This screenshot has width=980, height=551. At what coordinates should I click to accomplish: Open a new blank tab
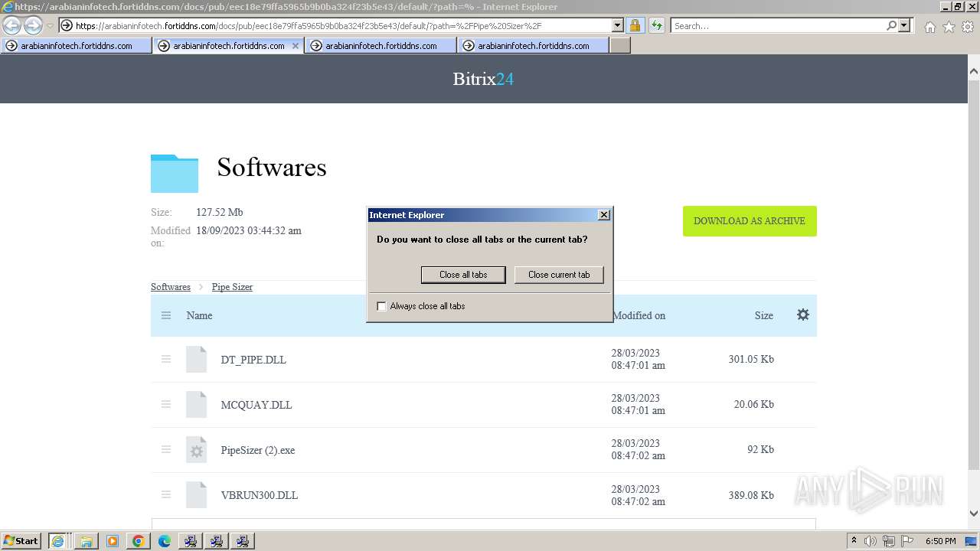(x=620, y=46)
